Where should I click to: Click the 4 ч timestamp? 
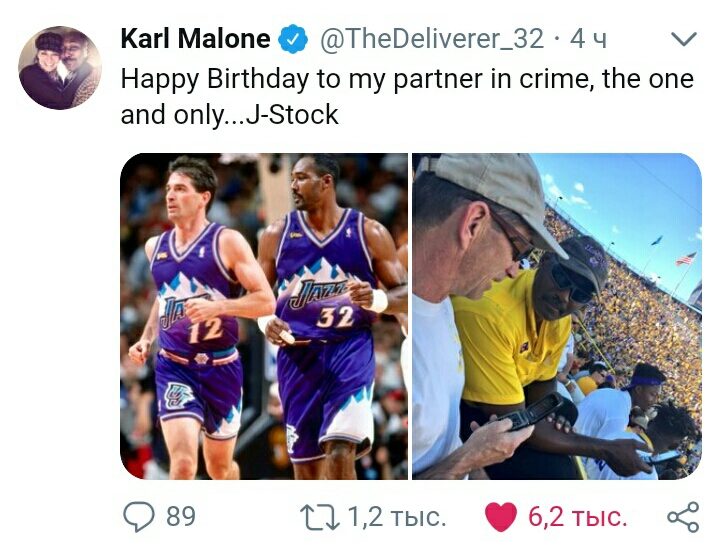coord(588,39)
